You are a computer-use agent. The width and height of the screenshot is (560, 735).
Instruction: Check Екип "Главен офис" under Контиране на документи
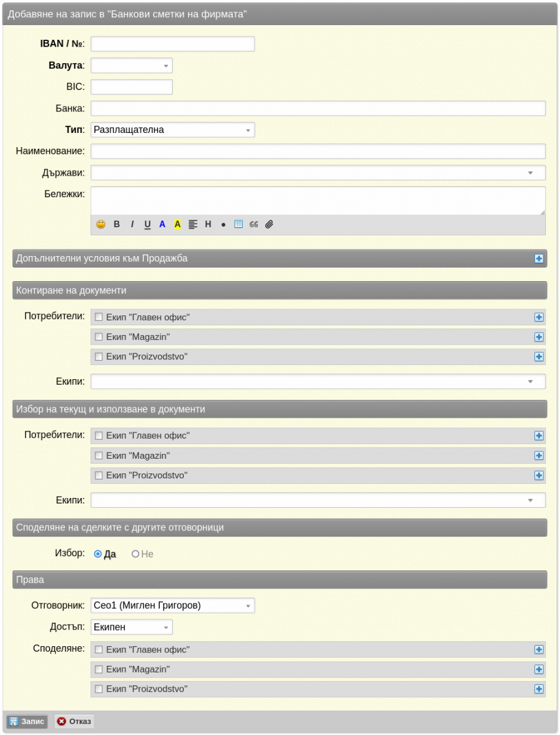[x=99, y=317]
